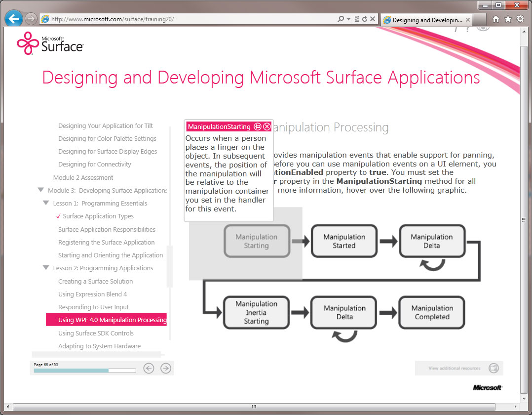Open Surface Application Responsibilities topic
Screen dimensions: 532x415
pos(107,230)
